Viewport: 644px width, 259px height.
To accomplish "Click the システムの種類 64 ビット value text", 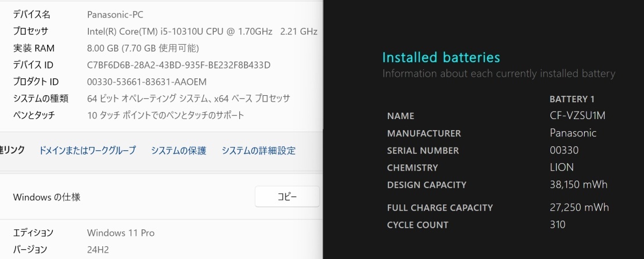I will (x=188, y=98).
